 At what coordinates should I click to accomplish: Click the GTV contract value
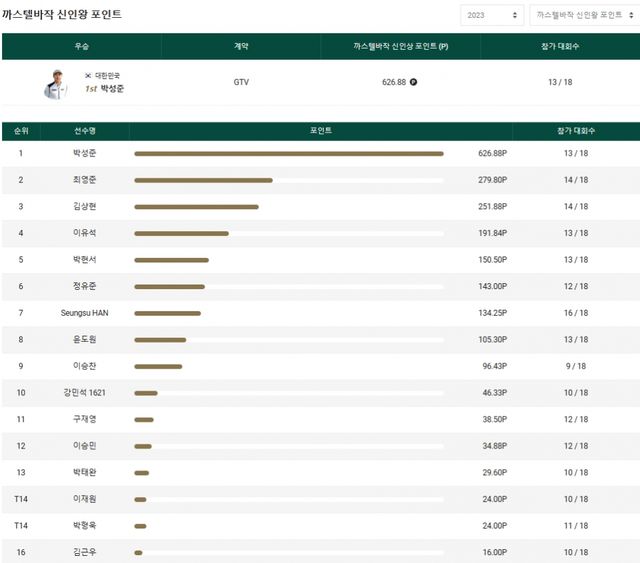click(241, 82)
